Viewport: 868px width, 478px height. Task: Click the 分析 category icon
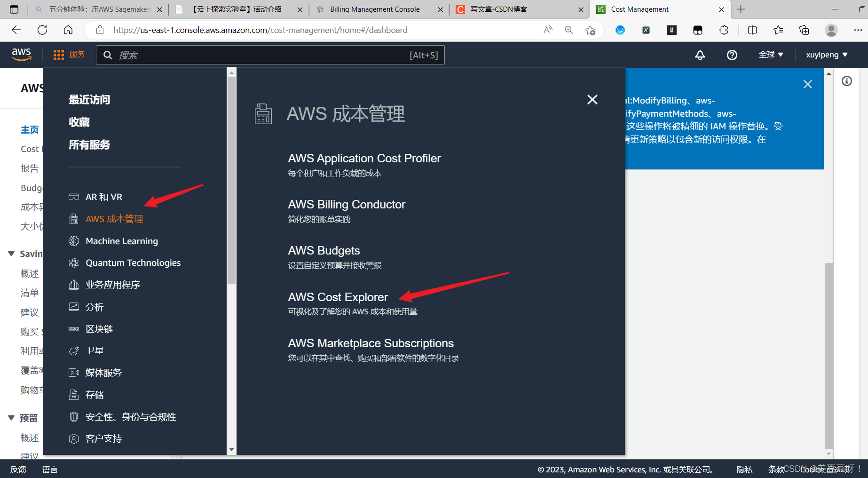pos(74,307)
